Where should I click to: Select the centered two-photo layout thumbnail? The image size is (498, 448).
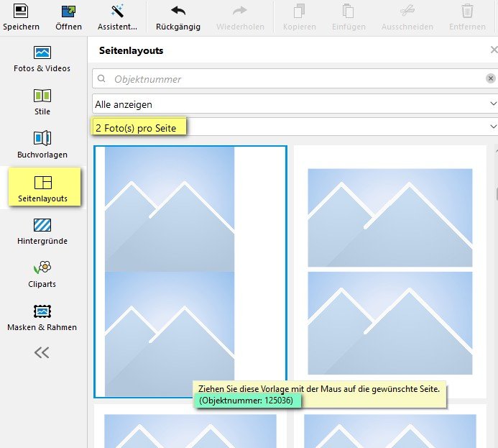[x=389, y=271]
